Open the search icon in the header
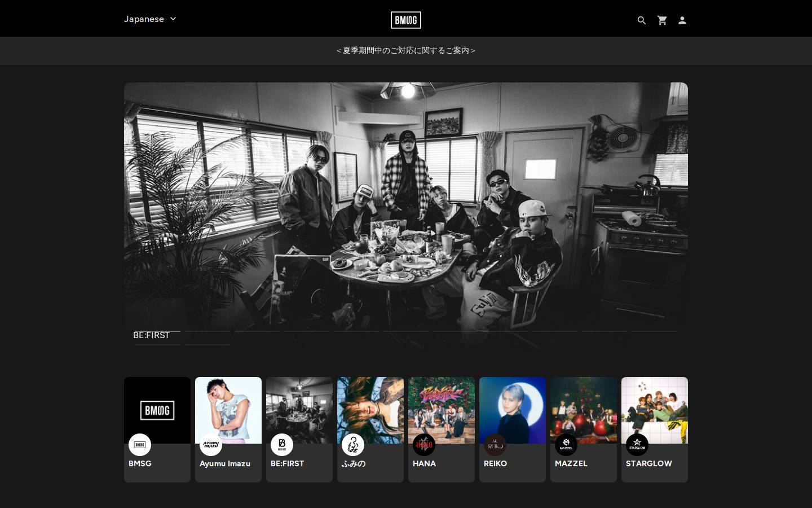The height and width of the screenshot is (508, 812). click(x=641, y=20)
